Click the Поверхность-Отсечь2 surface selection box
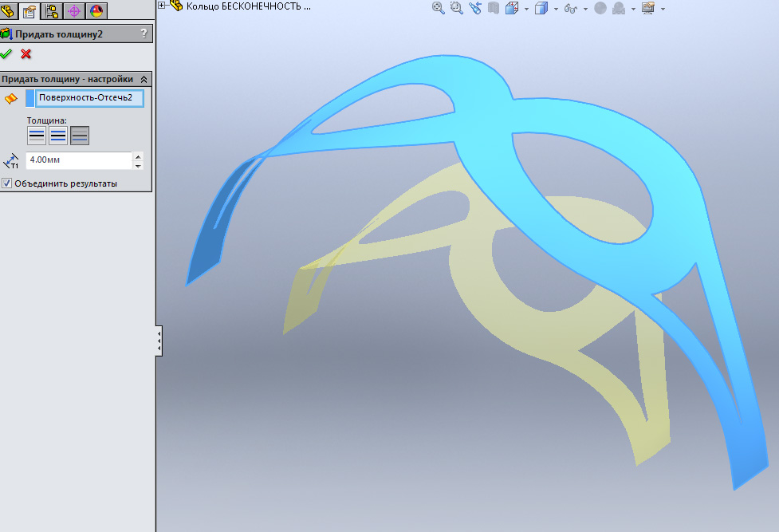Image resolution: width=779 pixels, height=532 pixels. [90, 98]
